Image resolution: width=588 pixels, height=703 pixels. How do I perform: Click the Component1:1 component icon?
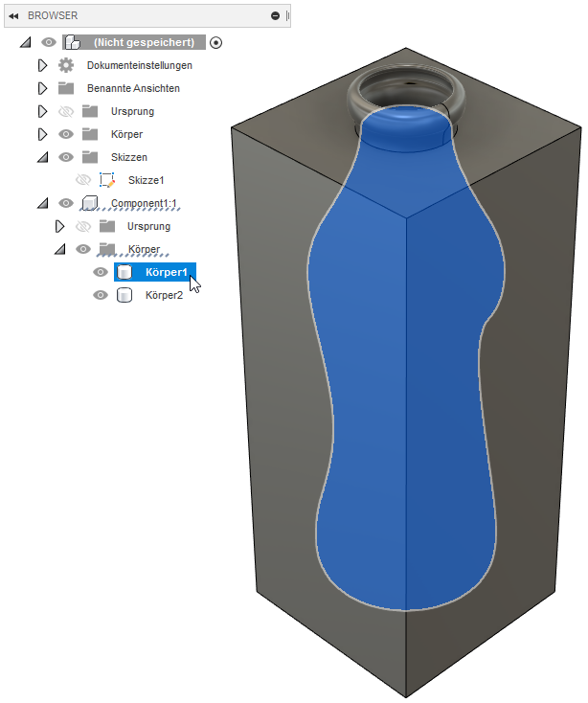coord(90,203)
